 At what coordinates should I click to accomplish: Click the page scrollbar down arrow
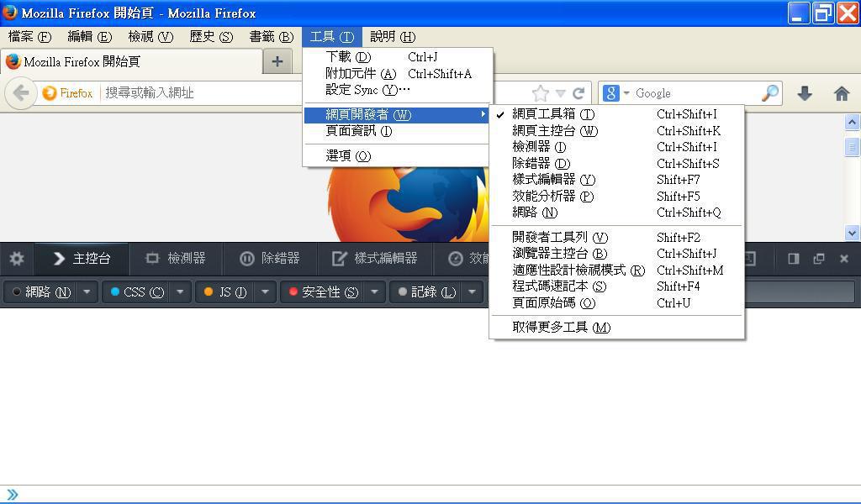click(852, 233)
